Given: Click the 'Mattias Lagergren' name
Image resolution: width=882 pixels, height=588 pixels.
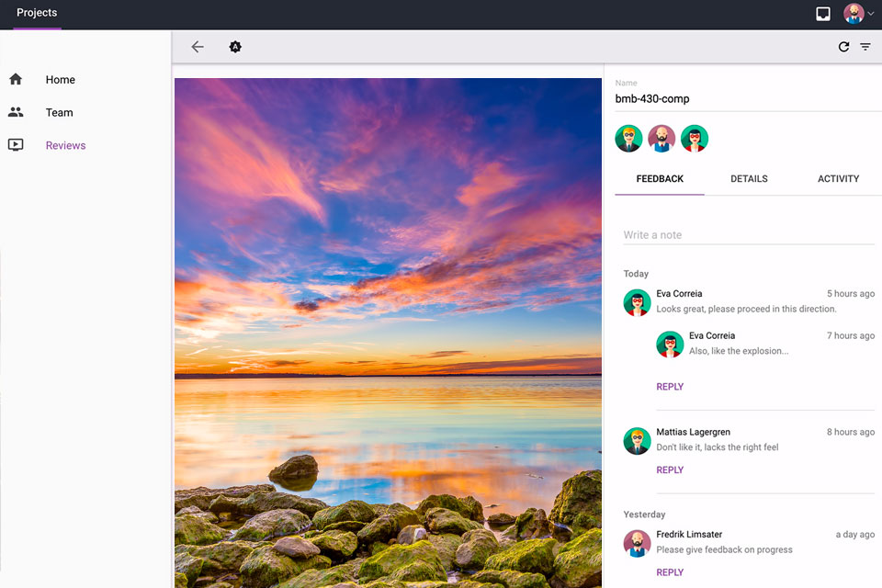Looking at the screenshot, I should 693,432.
